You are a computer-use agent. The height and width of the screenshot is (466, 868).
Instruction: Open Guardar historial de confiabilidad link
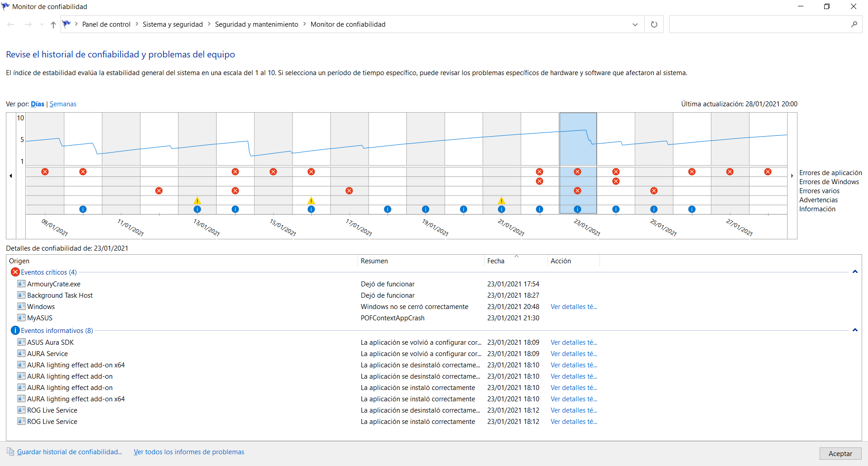point(70,452)
